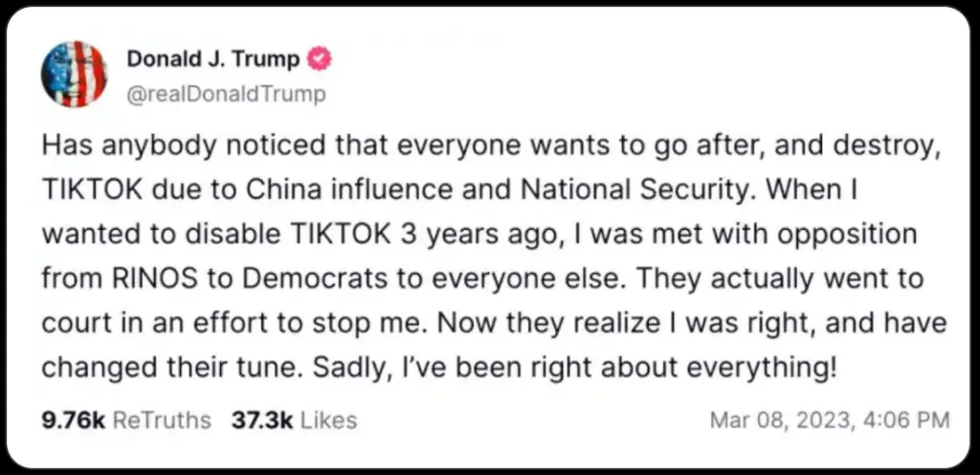This screenshot has height=475, width=980.
Task: View the 37.3k likes number
Action: [x=262, y=420]
